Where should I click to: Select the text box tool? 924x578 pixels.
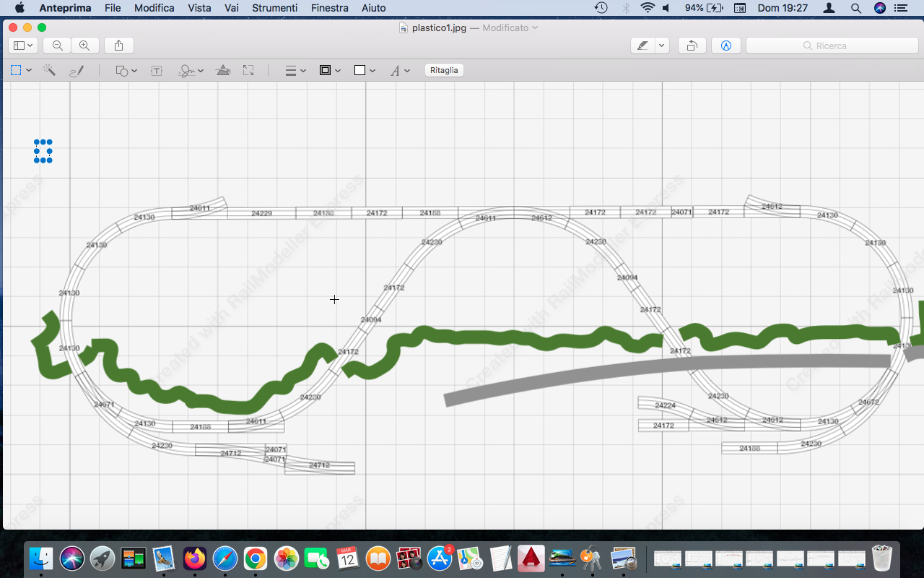click(x=156, y=70)
